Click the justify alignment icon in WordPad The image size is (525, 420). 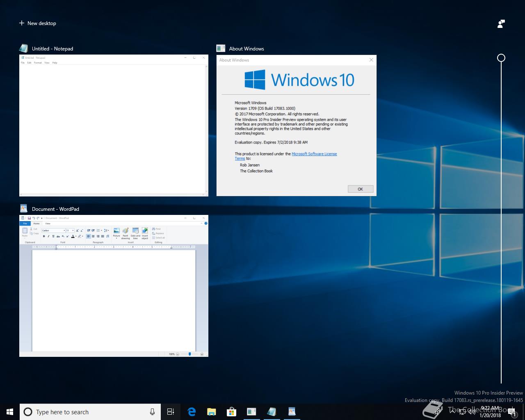103,236
